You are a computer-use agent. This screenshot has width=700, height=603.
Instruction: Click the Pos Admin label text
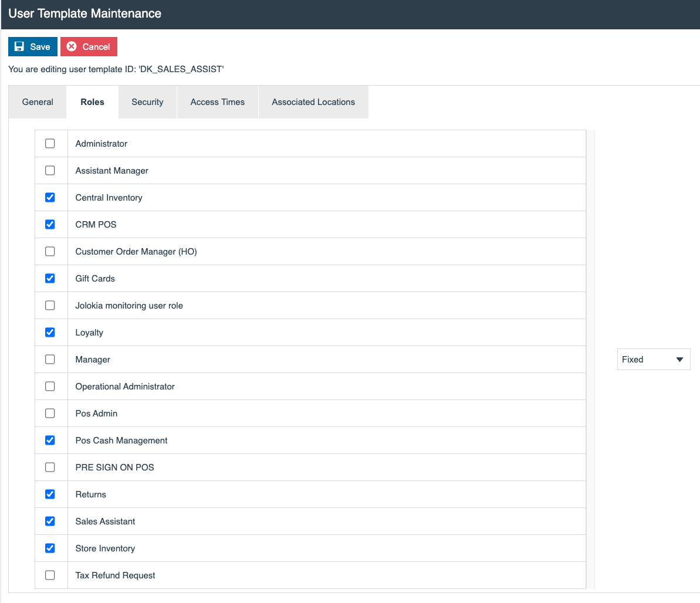96,414
